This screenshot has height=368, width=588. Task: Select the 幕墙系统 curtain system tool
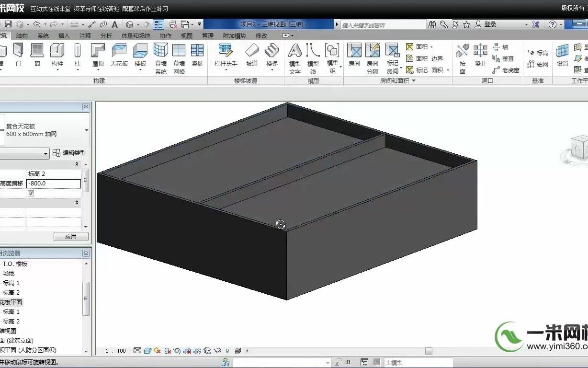[160, 57]
